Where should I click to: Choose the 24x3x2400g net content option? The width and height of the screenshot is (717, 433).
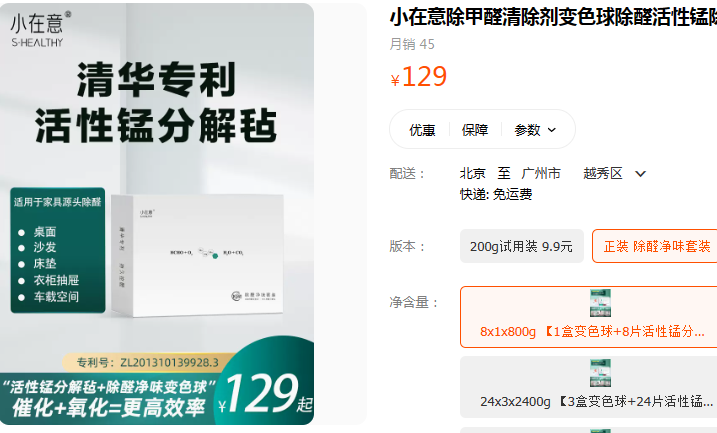click(589, 387)
